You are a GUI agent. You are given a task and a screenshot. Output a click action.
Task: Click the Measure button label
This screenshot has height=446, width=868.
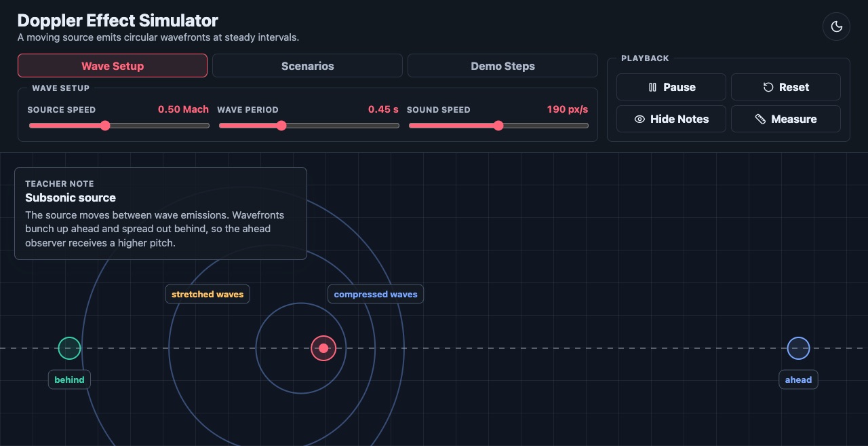click(794, 119)
